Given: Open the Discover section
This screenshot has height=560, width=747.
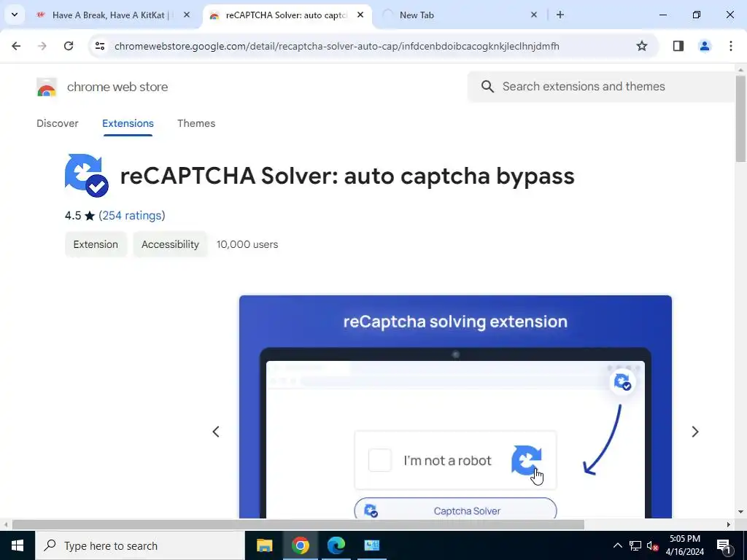Looking at the screenshot, I should click(57, 123).
